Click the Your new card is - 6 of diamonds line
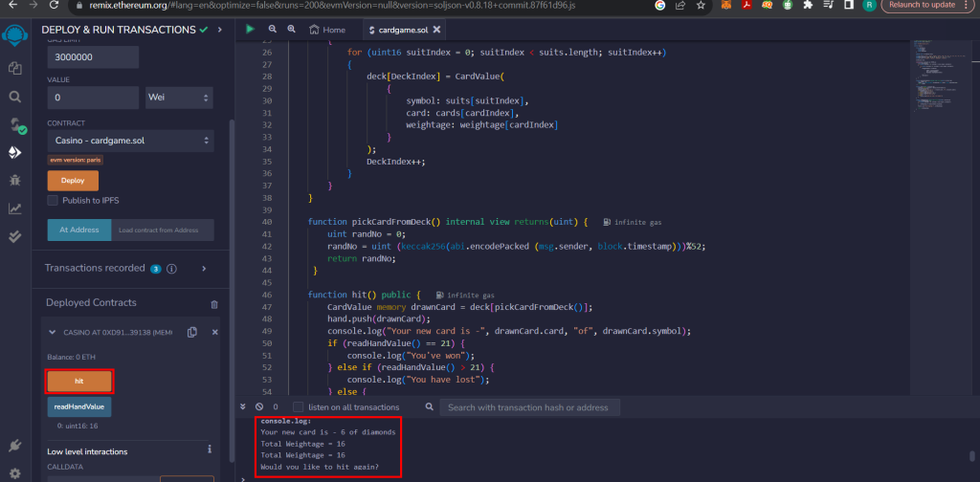The image size is (980, 482). [328, 432]
